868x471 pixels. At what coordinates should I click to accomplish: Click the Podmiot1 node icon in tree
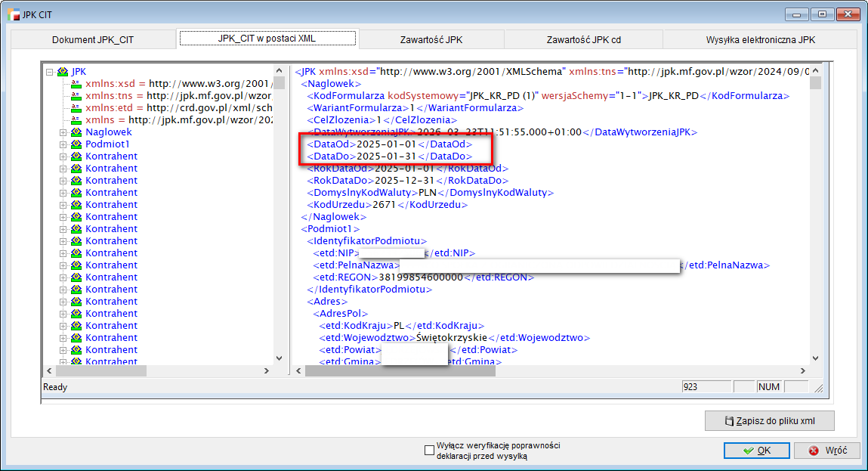tap(76, 144)
